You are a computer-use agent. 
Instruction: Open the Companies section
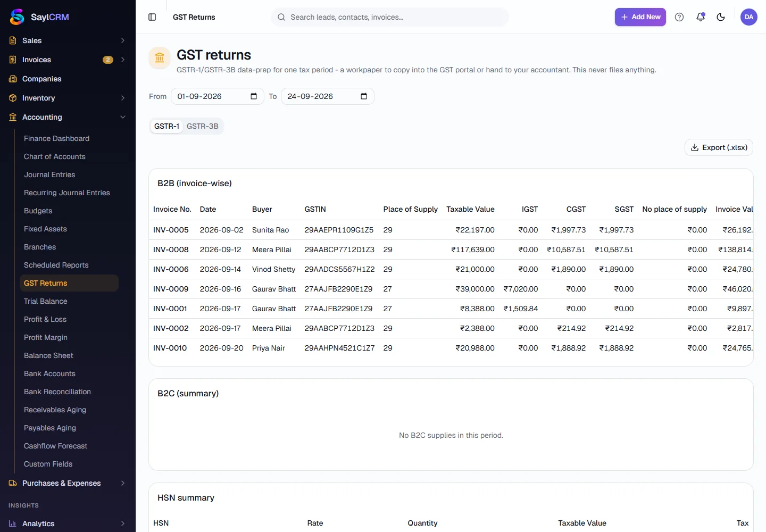[x=68, y=79]
